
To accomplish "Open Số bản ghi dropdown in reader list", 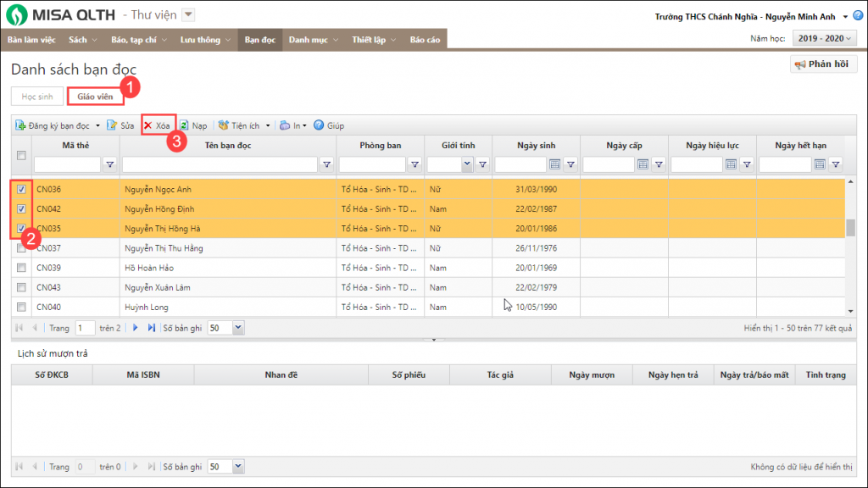I will (x=237, y=327).
